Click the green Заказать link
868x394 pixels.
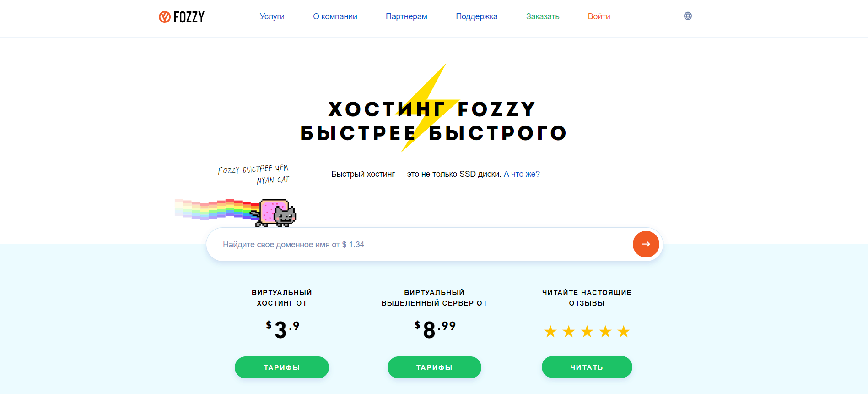543,16
